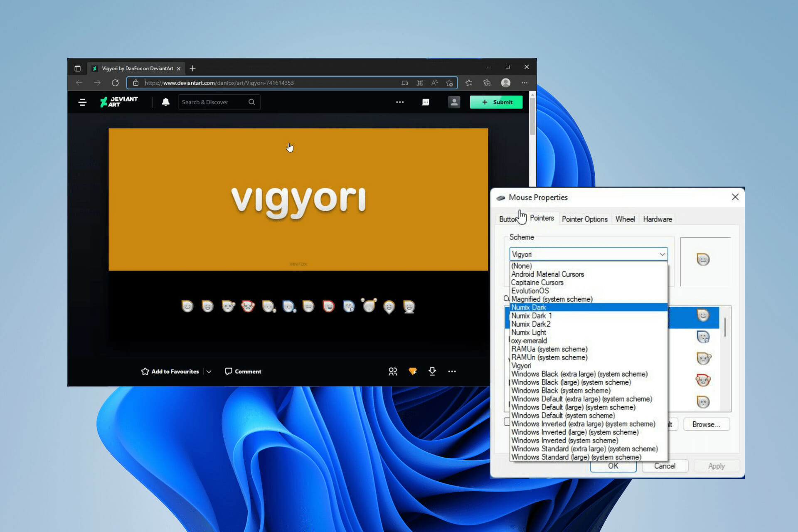Close the Mouse Properties dialog
Screen dimensions: 798x532
735,197
